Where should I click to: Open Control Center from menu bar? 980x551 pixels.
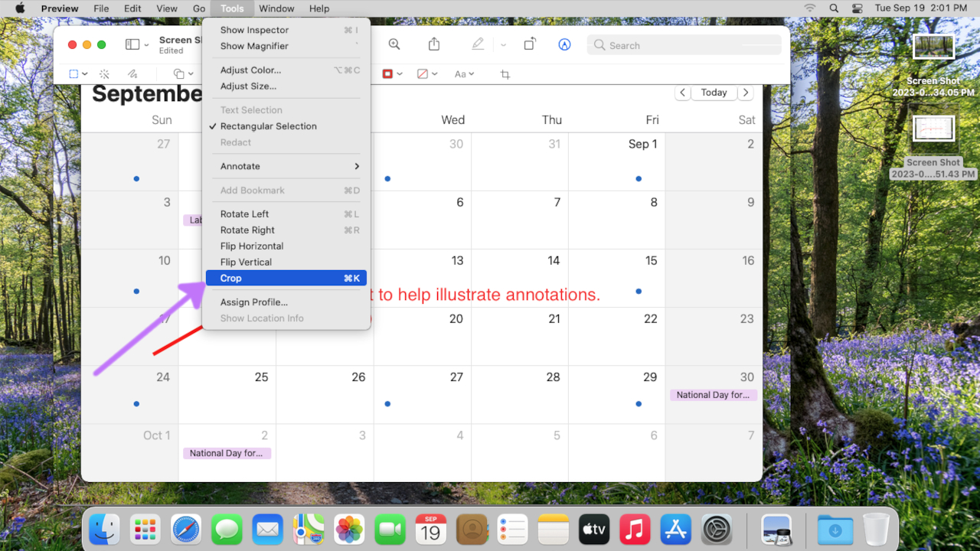coord(857,8)
